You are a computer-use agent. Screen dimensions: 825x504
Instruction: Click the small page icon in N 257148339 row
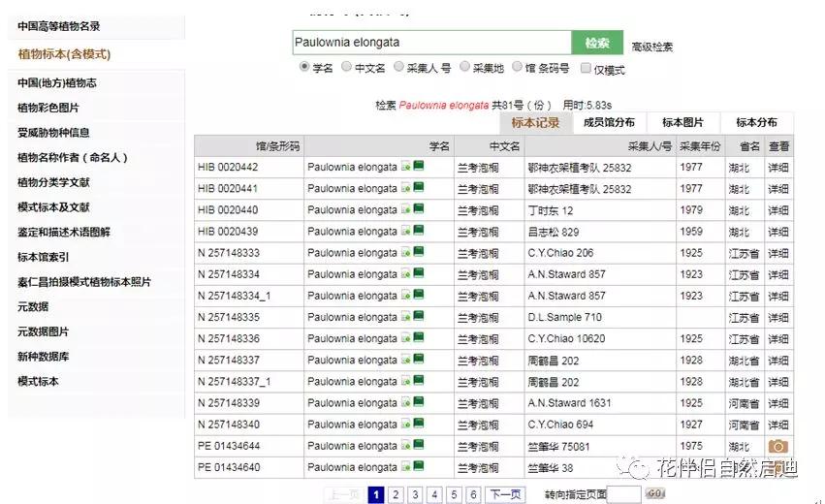point(405,402)
